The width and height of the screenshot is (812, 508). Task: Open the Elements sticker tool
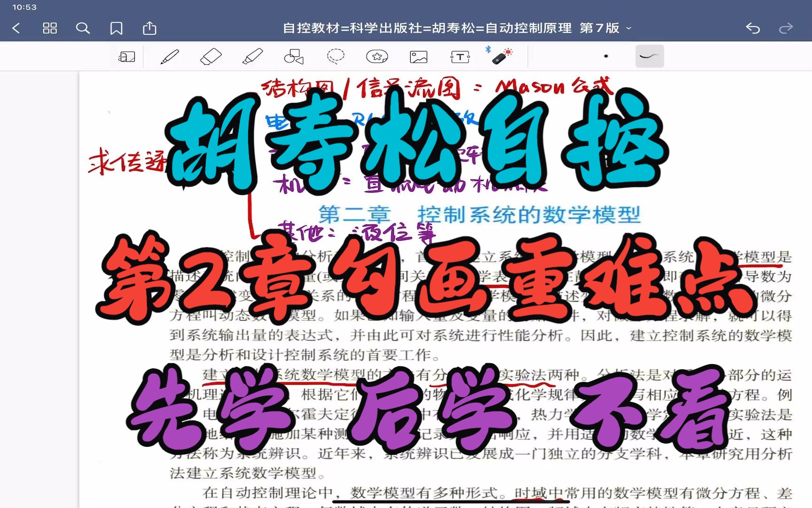[376, 56]
